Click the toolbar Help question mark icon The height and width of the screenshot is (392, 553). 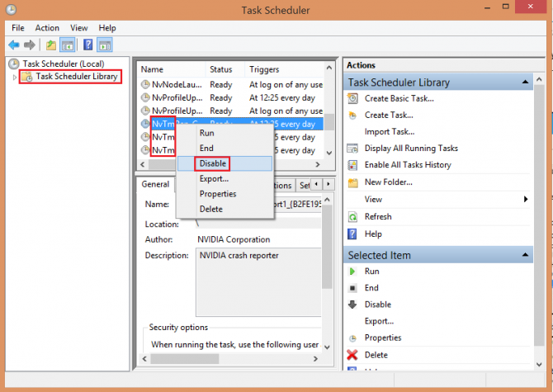87,45
